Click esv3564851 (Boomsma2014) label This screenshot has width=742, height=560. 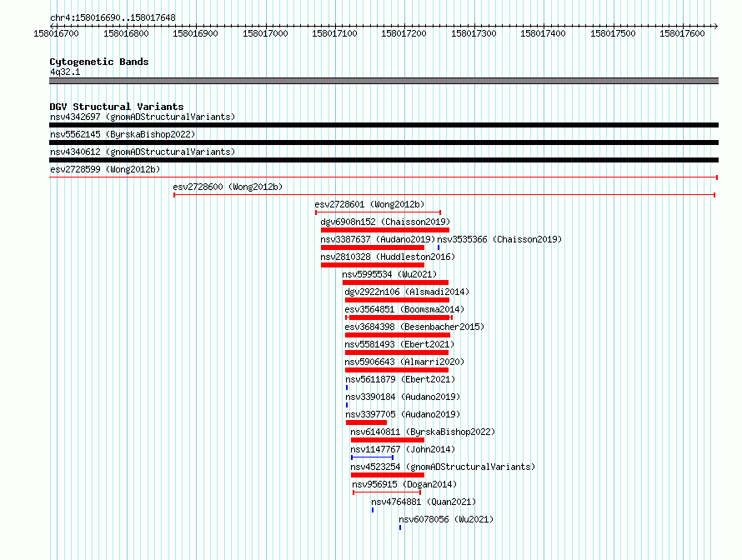[404, 309]
